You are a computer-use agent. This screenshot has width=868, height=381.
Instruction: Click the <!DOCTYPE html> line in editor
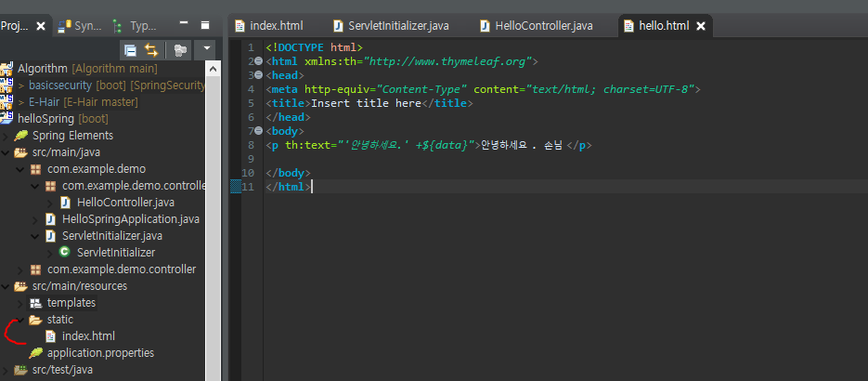click(314, 47)
